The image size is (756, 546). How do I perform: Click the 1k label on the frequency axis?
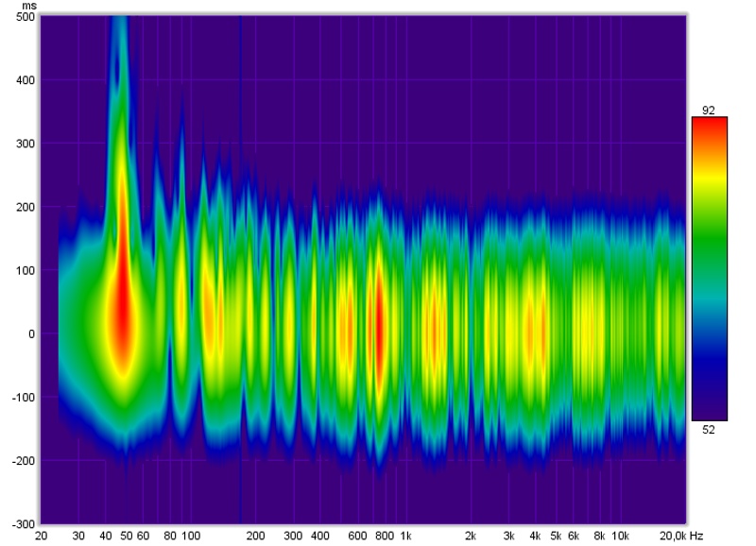405,536
